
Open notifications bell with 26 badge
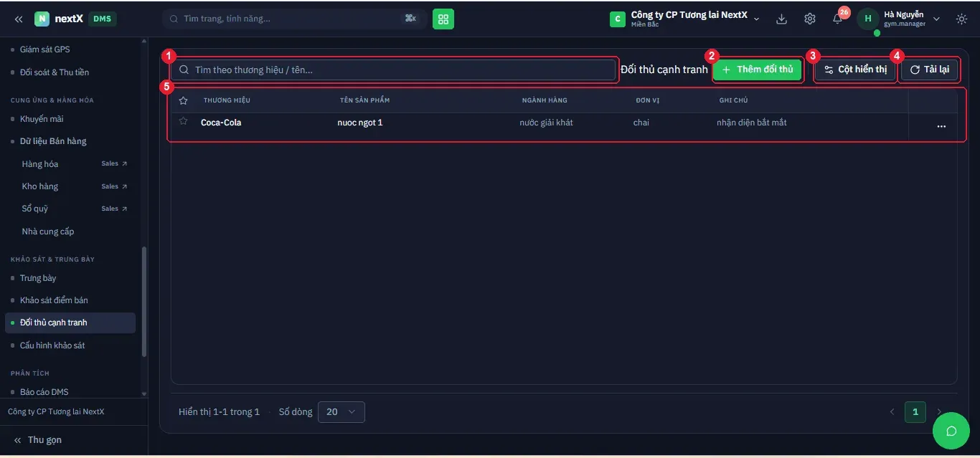click(x=838, y=19)
